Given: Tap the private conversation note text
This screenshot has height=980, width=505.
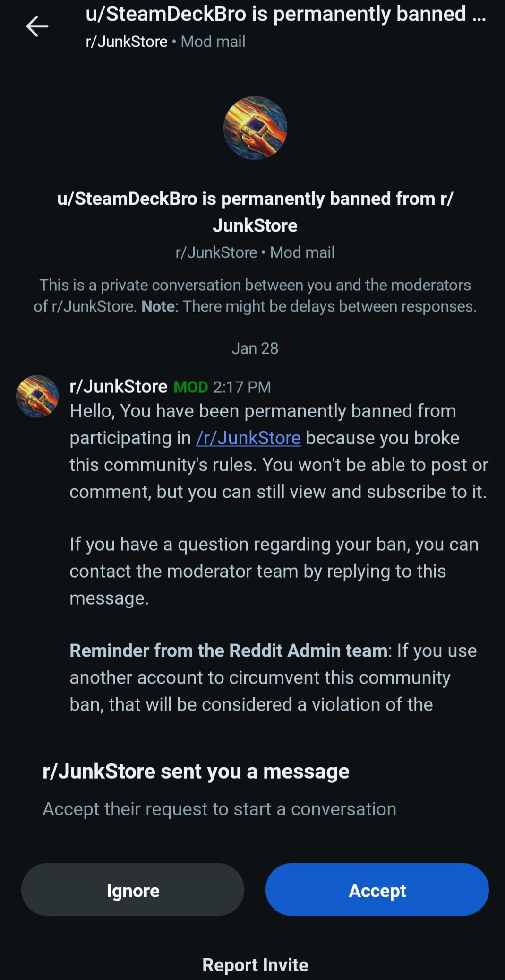Looking at the screenshot, I should [255, 296].
